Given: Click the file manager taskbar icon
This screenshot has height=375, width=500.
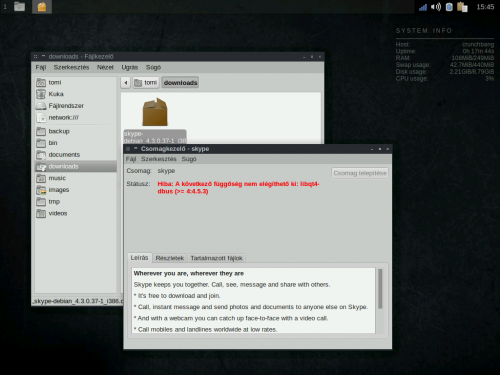Looking at the screenshot, I should 20,7.
